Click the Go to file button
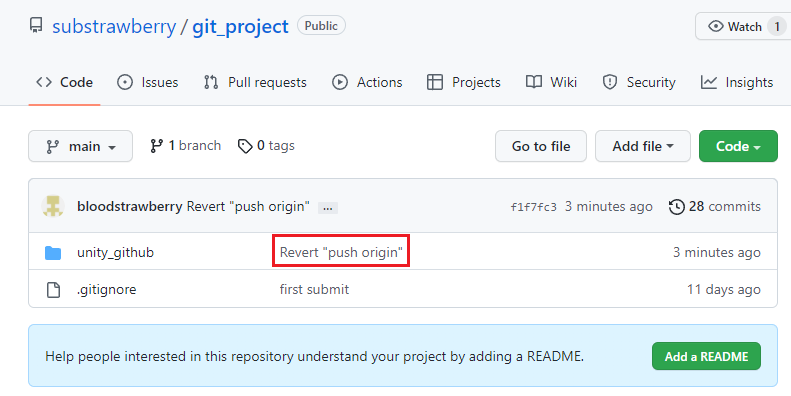791x396 pixels. (x=541, y=146)
